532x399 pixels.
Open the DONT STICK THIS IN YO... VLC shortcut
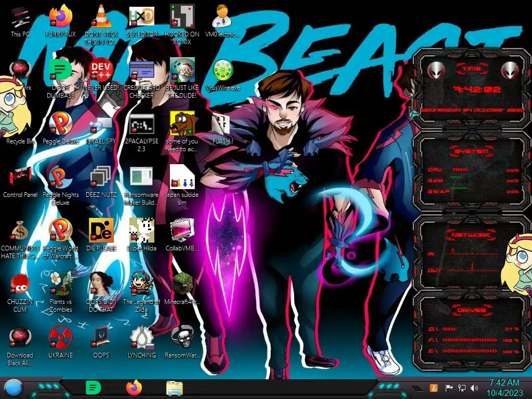tap(101, 24)
